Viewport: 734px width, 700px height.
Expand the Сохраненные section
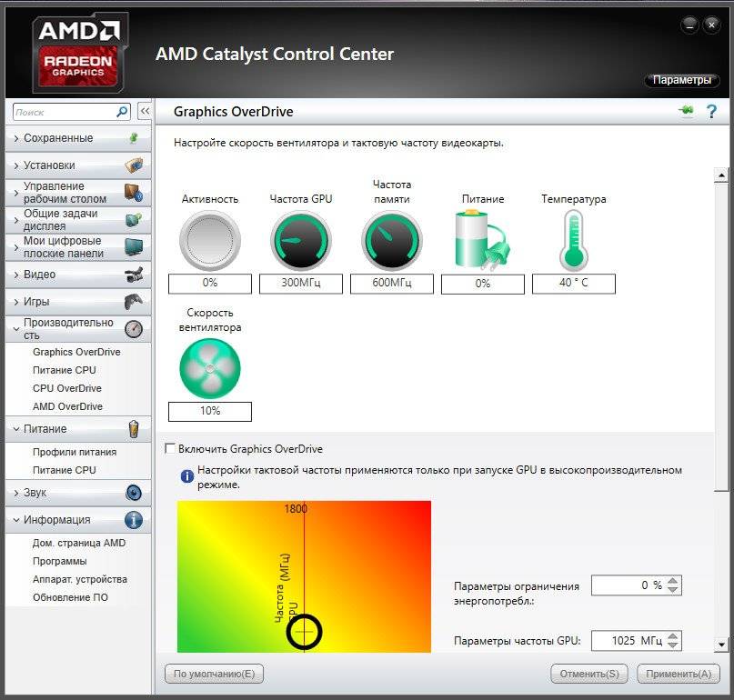tap(16, 138)
